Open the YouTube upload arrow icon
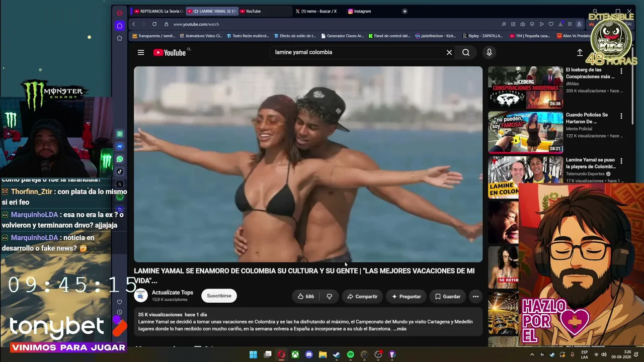This screenshot has height=362, width=644. coord(580,52)
